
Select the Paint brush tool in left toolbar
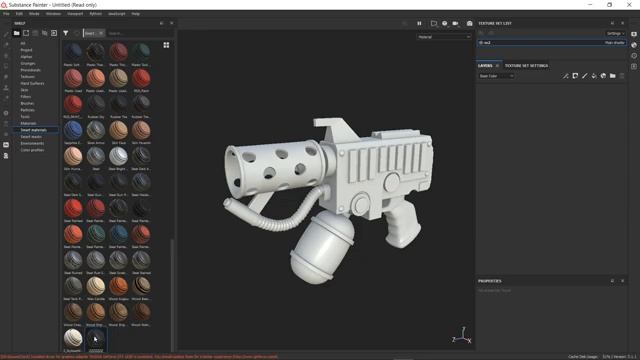click(6, 35)
